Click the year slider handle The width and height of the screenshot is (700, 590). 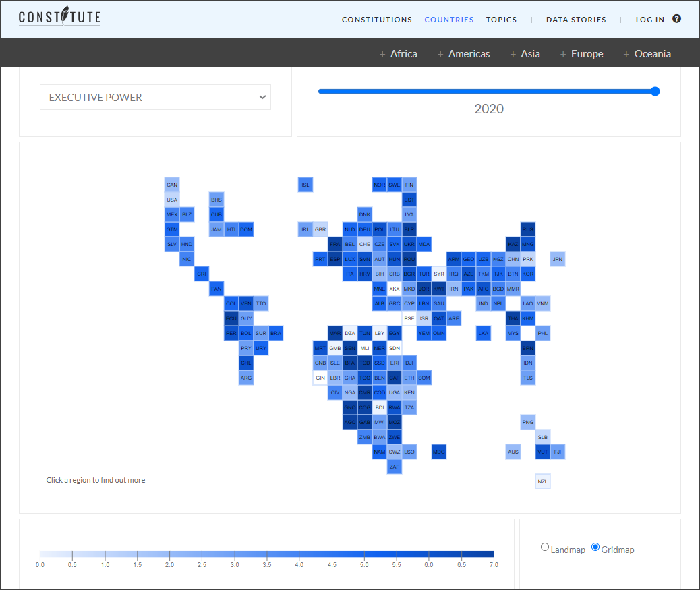coord(655,92)
